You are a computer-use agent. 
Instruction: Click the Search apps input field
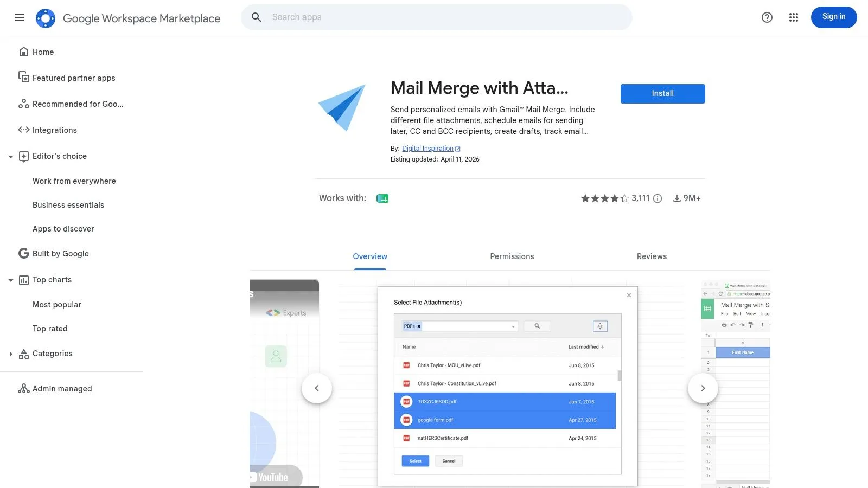[x=449, y=17]
